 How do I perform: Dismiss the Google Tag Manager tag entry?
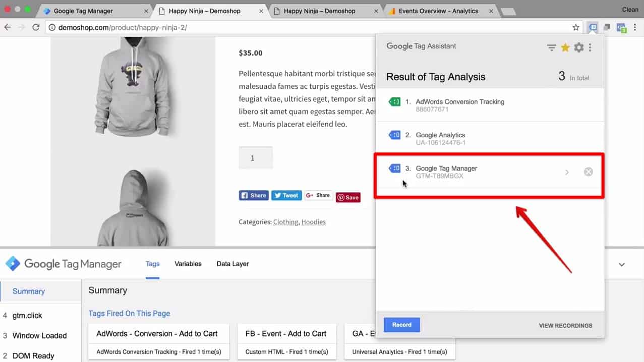(x=588, y=172)
